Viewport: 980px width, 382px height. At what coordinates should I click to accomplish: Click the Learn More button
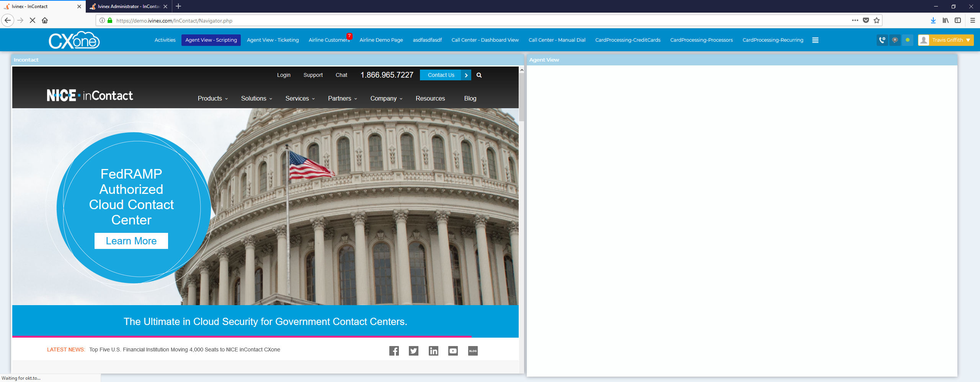click(x=131, y=241)
